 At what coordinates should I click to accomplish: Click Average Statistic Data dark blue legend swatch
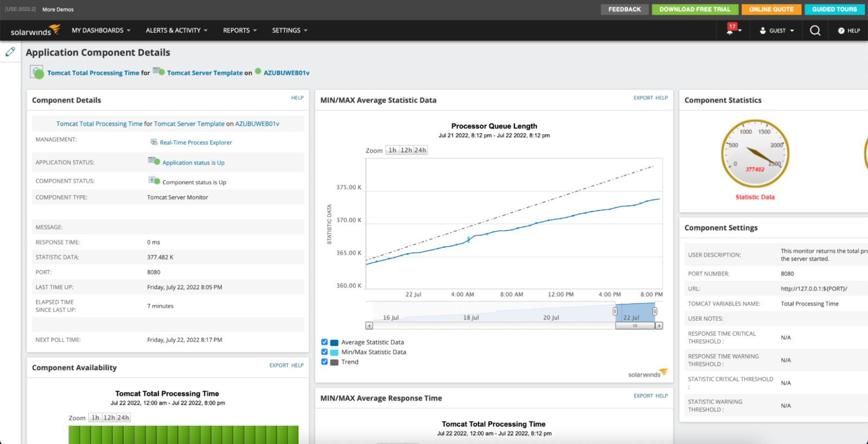coord(334,343)
